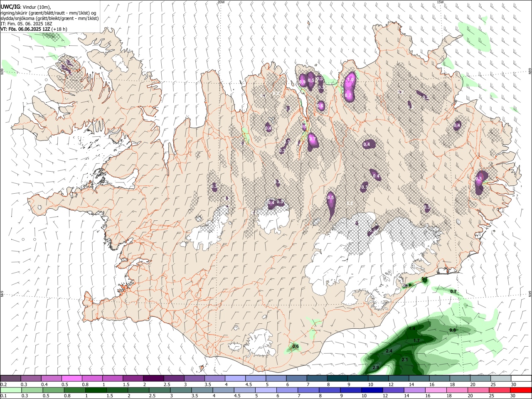The width and height of the screenshot is (532, 399).
Task: Pick the light grey 25–30 snow legend swatch
Action: click(x=500, y=379)
